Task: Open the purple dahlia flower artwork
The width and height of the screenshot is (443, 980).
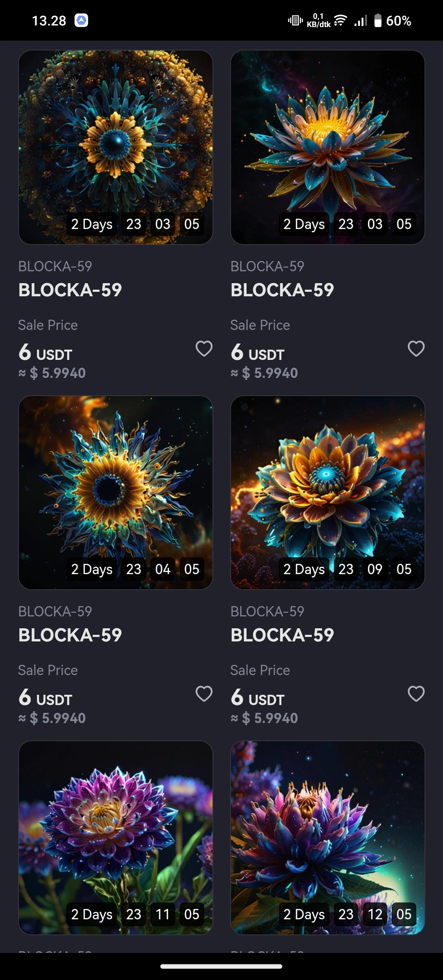Action: (x=116, y=838)
